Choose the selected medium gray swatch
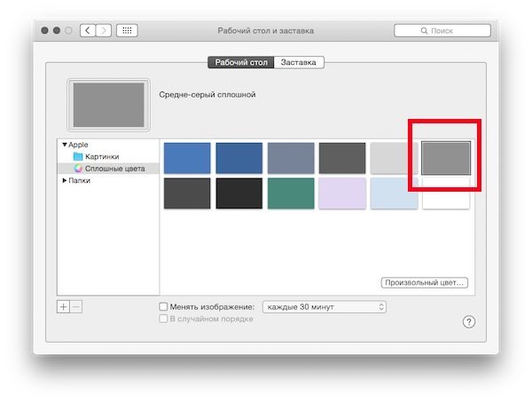 pyautogui.click(x=446, y=158)
